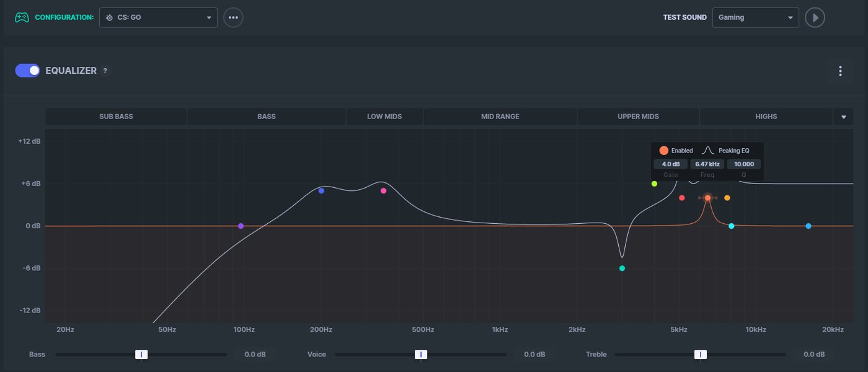868x372 pixels.
Task: Click the 20kHz frequency axis label
Action: (833, 330)
